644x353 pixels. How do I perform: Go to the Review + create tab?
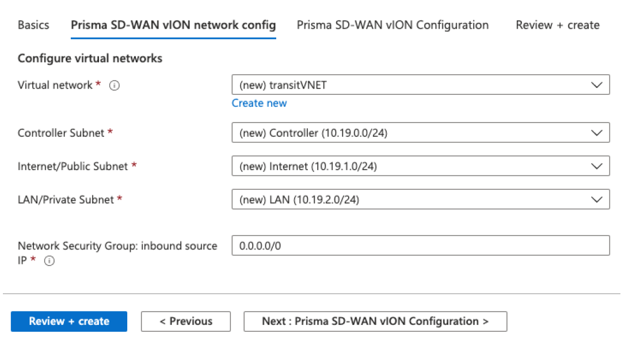[x=557, y=25]
